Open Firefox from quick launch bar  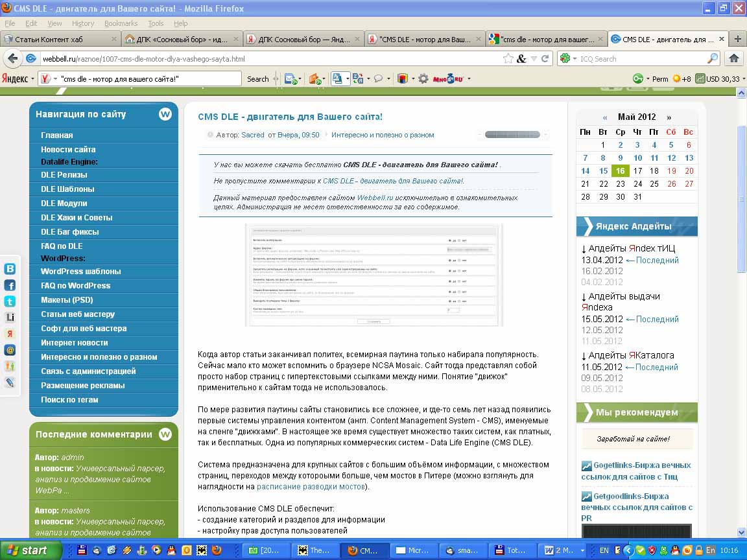click(x=217, y=550)
